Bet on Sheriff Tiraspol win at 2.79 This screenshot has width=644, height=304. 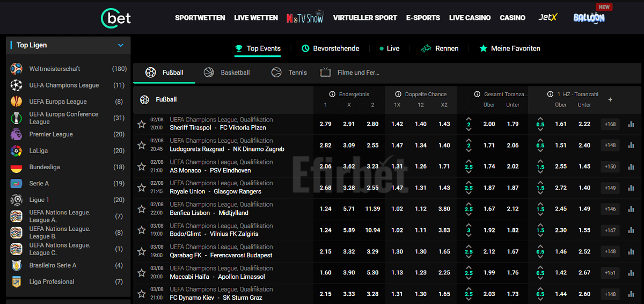[325, 124]
